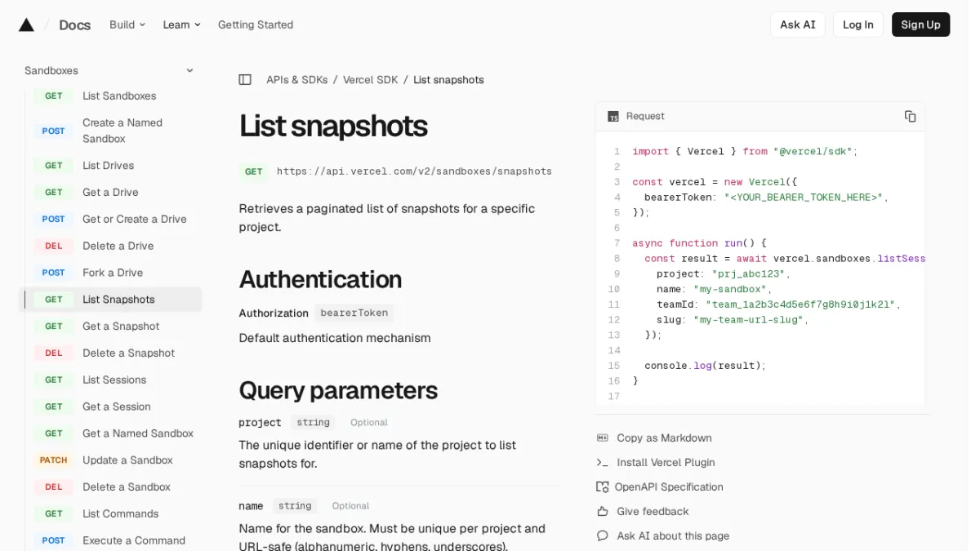Click "my-team-url-slug" in the code sample
The width and height of the screenshot is (980, 551).
748,320
